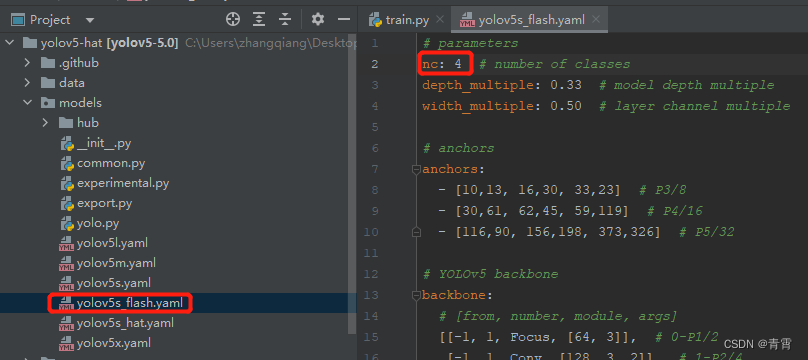Click the anchors row [30,61, 62,45, 59,119]
808x360 pixels.
coord(542,211)
